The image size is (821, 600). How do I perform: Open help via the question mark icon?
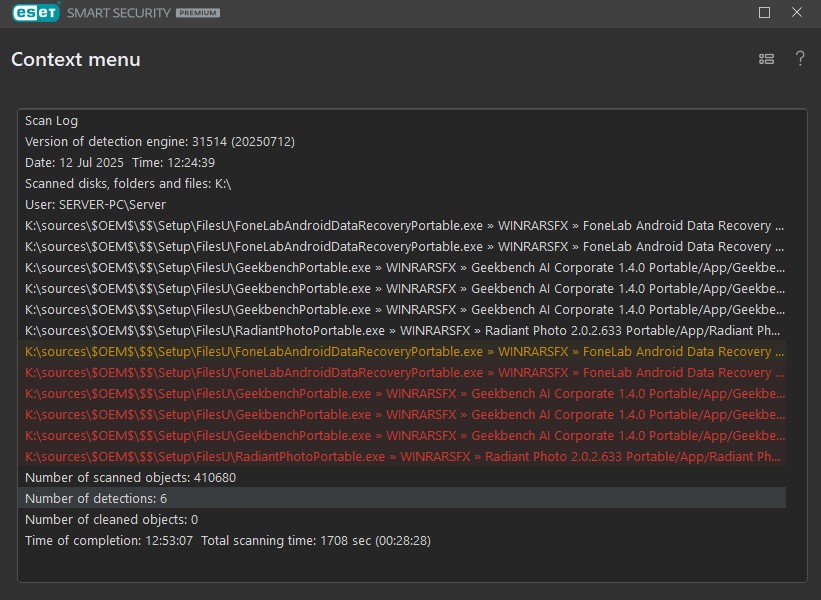click(x=800, y=58)
